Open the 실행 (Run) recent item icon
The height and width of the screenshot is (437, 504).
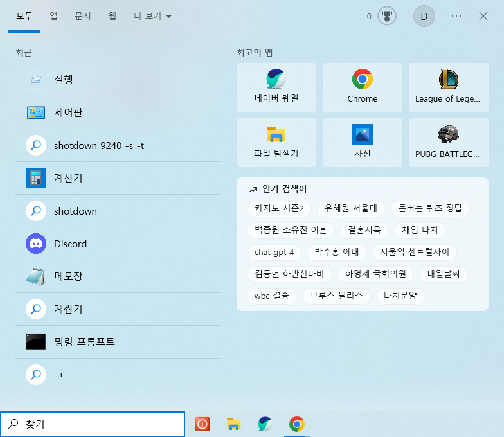(x=36, y=80)
